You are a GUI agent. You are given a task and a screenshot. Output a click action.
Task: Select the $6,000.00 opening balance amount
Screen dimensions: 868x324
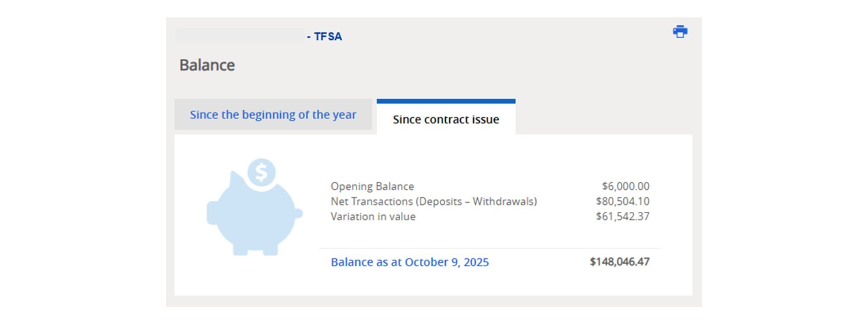click(x=625, y=186)
